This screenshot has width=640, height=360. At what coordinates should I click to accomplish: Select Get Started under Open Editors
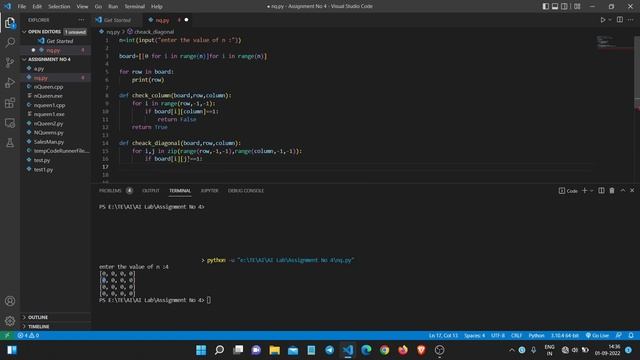60,41
